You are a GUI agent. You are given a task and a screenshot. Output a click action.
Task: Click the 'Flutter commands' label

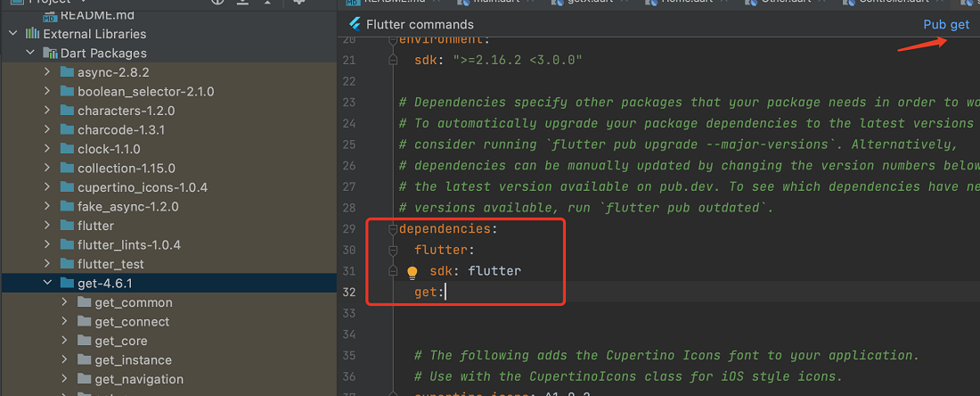(420, 24)
